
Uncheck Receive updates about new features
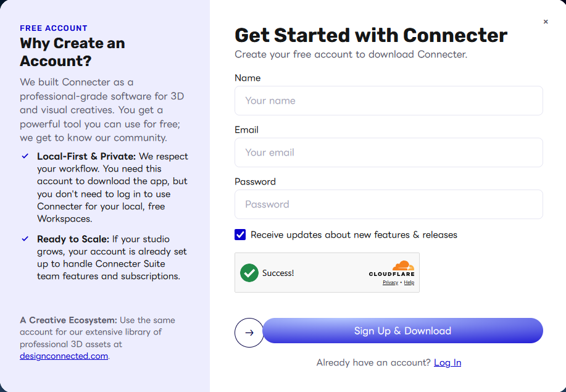(x=240, y=235)
